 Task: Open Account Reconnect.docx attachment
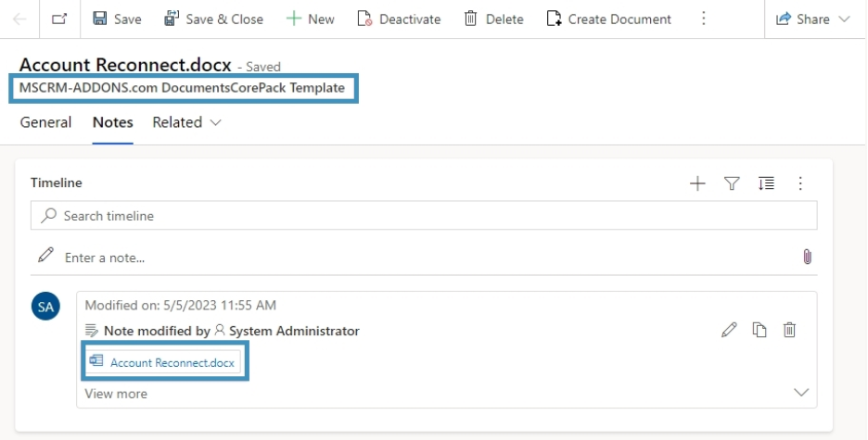pos(167,362)
